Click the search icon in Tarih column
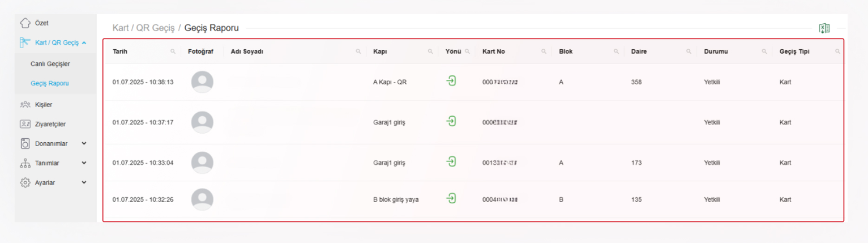 tap(173, 52)
